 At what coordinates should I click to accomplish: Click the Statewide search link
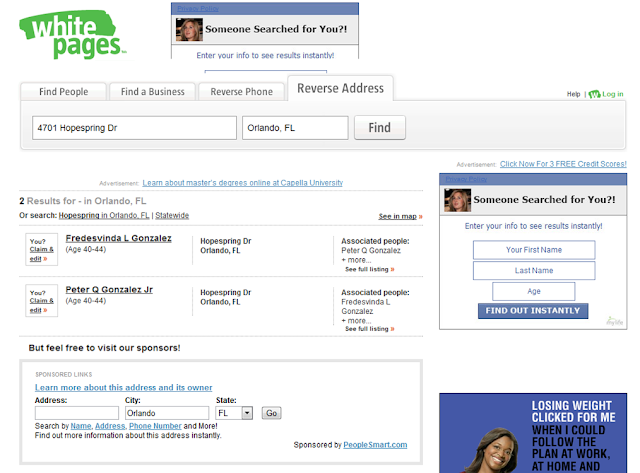(172, 215)
